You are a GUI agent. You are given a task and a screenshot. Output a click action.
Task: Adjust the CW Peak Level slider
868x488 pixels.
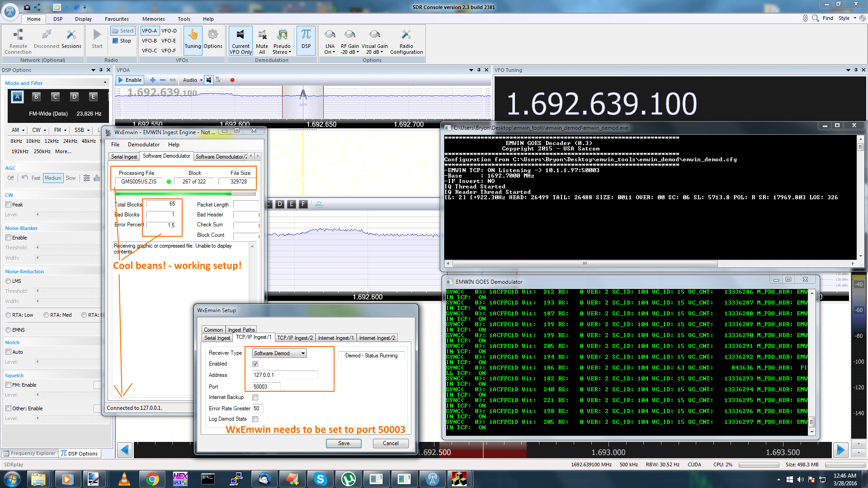coord(68,215)
